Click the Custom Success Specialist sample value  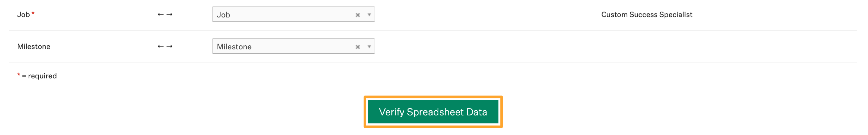pyautogui.click(x=647, y=15)
